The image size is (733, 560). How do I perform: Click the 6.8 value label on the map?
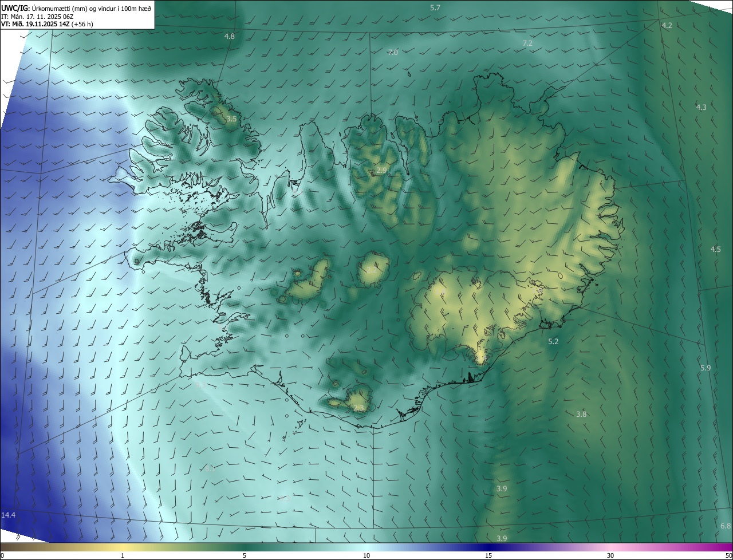click(x=726, y=526)
